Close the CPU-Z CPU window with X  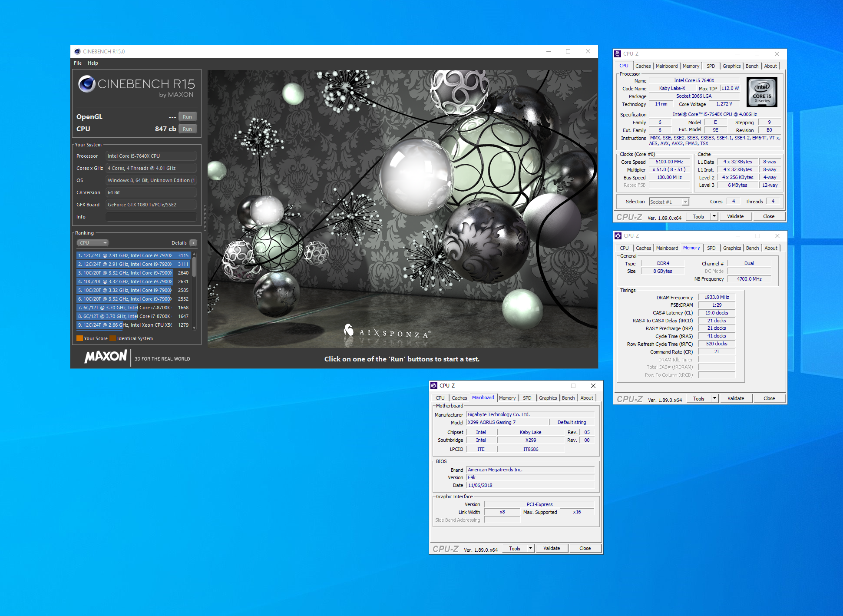click(777, 54)
